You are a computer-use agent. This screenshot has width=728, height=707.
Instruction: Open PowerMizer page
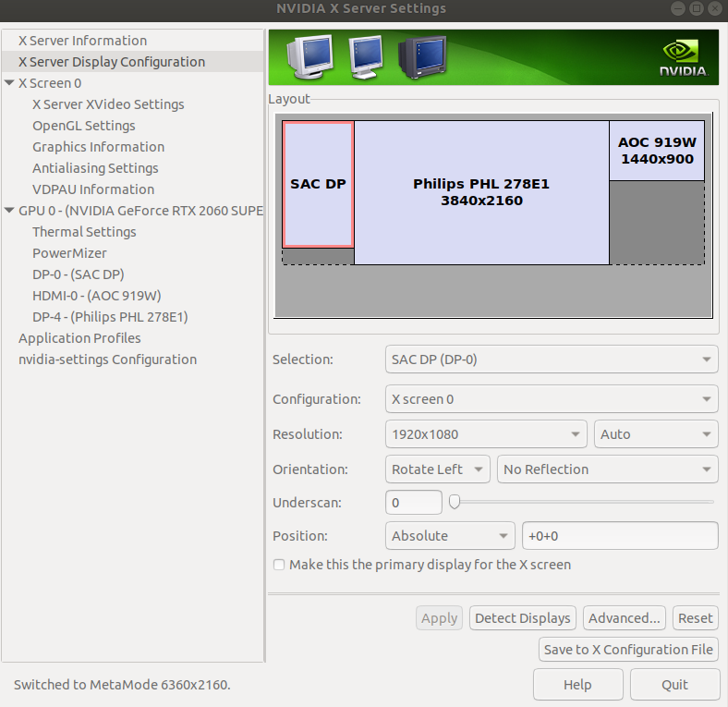(x=69, y=253)
